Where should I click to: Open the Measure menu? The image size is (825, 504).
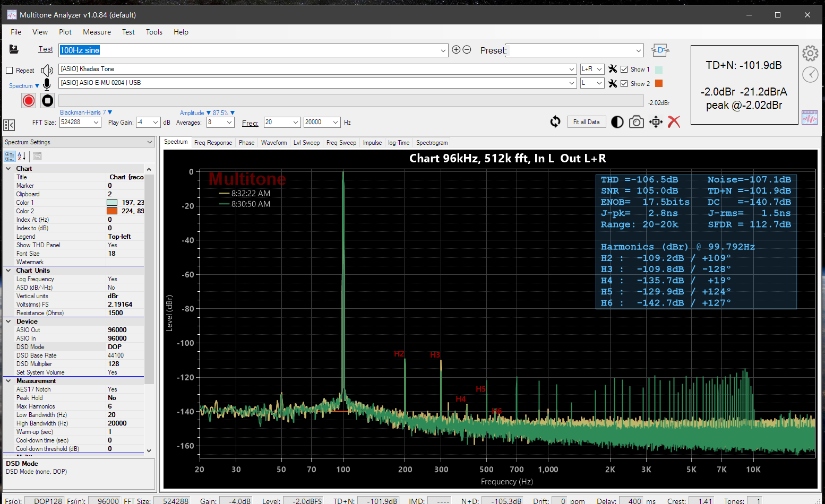point(97,32)
